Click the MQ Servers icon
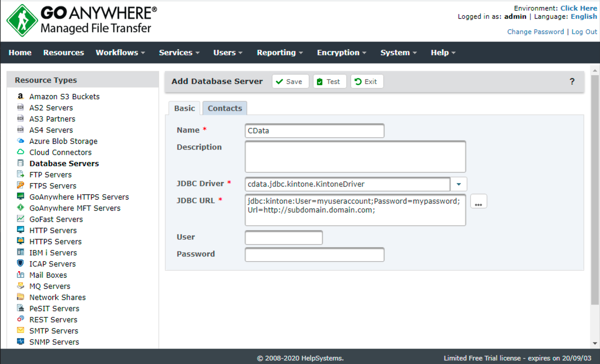The width and height of the screenshot is (600, 364). pos(21,285)
